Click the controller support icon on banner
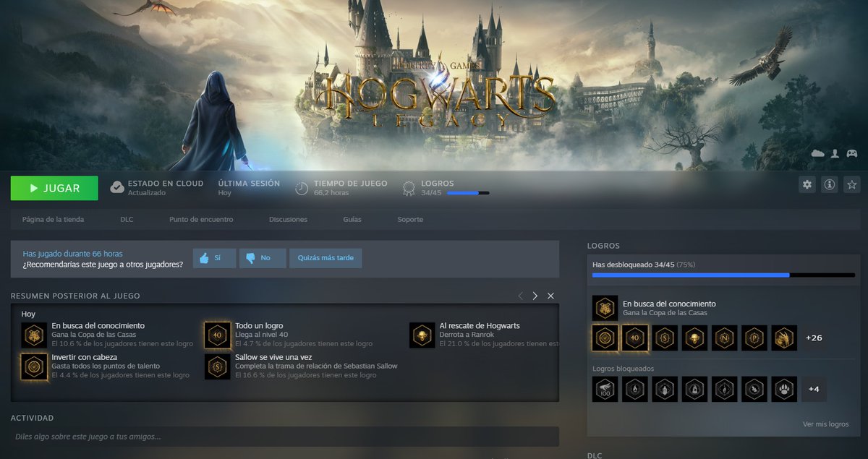The width and height of the screenshot is (868, 459). (x=852, y=153)
